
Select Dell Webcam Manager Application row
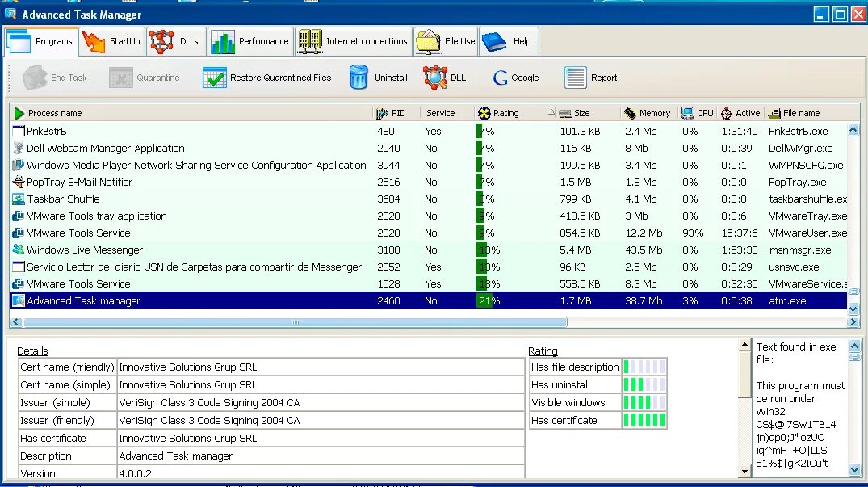tap(429, 149)
